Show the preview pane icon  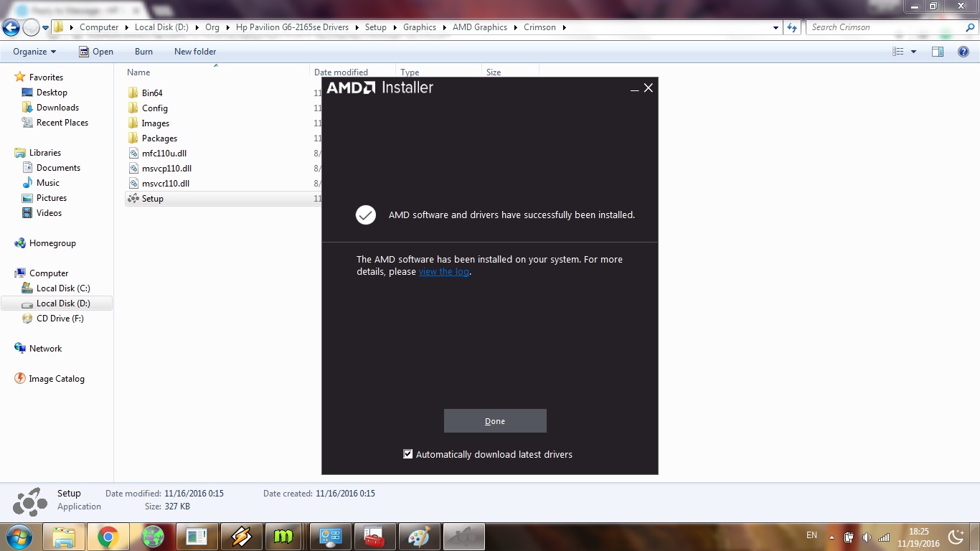click(938, 52)
